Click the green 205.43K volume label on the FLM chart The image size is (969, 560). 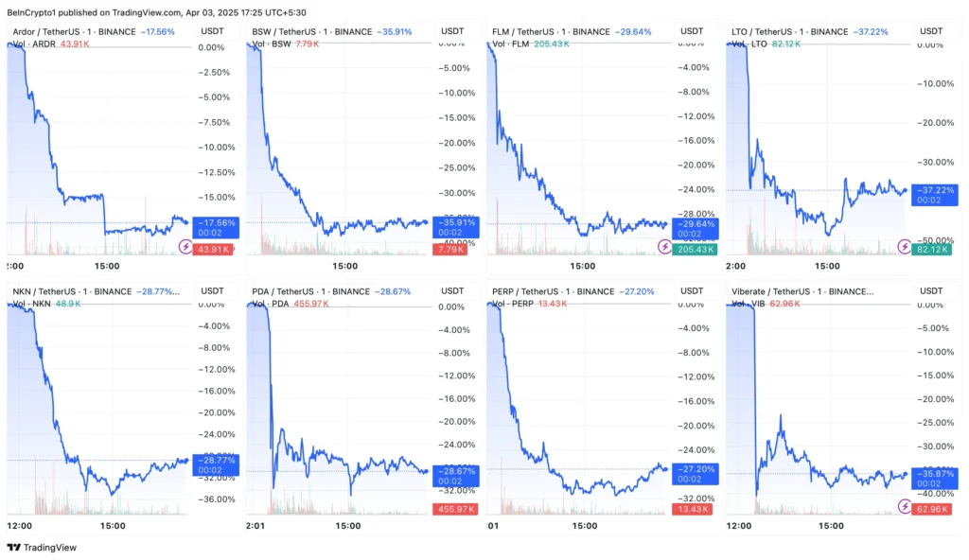coord(695,248)
